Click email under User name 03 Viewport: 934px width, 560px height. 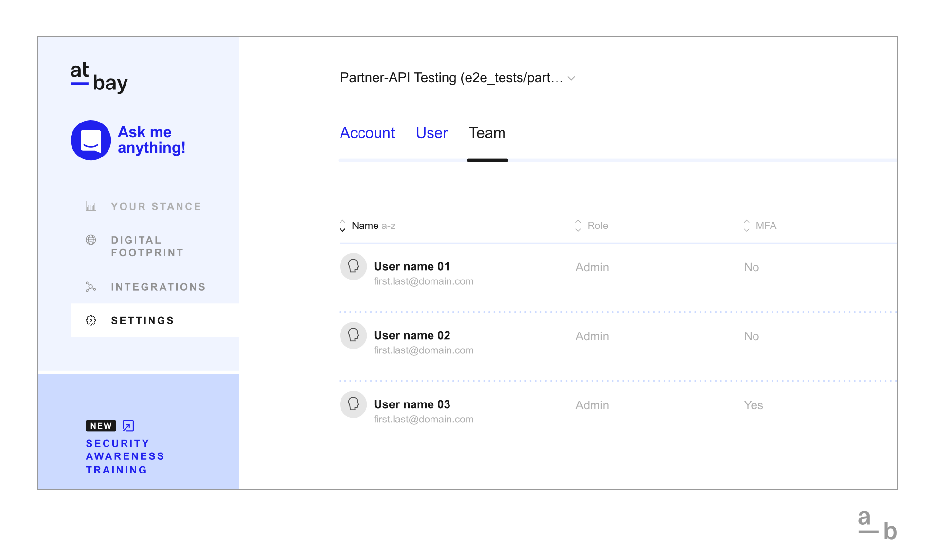423,419
